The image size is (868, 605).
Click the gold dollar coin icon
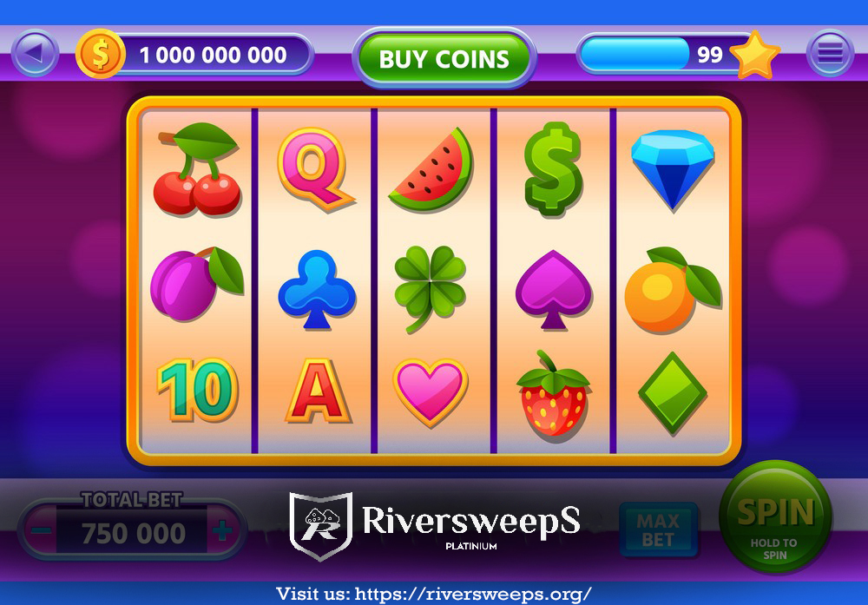coord(100,54)
